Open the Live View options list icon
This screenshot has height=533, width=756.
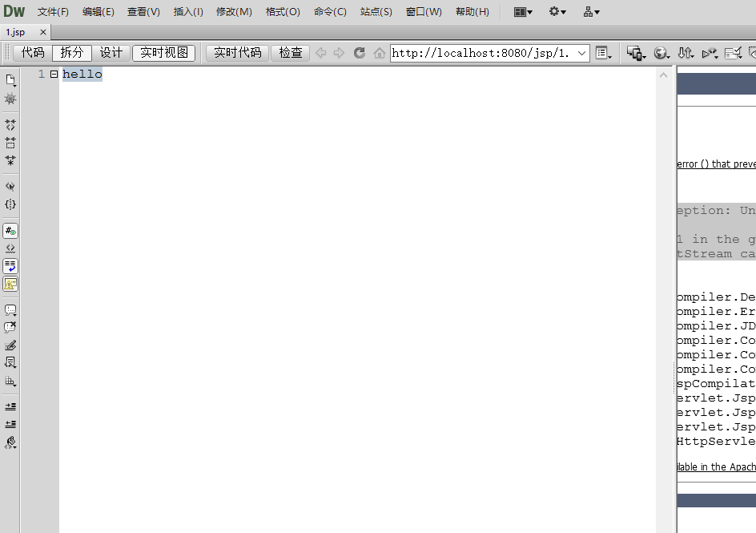pos(604,53)
